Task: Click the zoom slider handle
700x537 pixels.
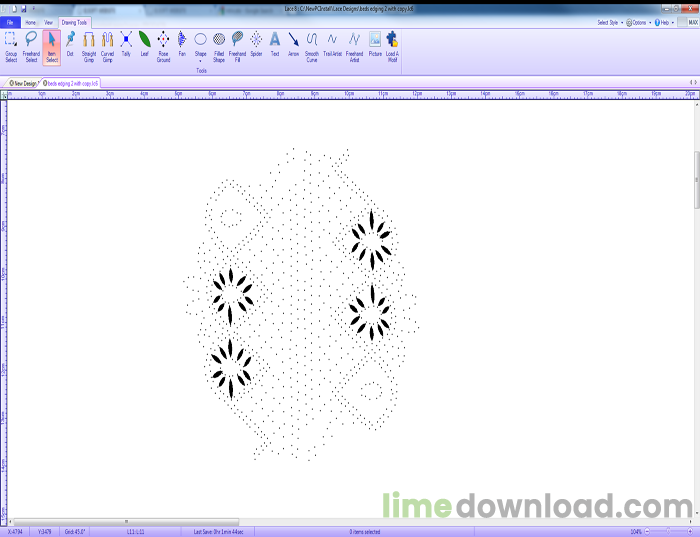Action: (x=668, y=532)
